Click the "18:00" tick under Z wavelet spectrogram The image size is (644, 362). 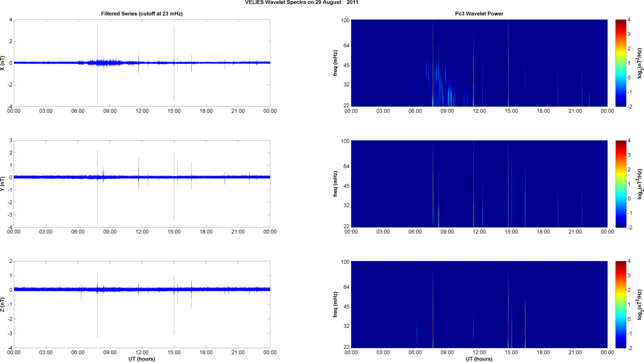[x=543, y=352]
